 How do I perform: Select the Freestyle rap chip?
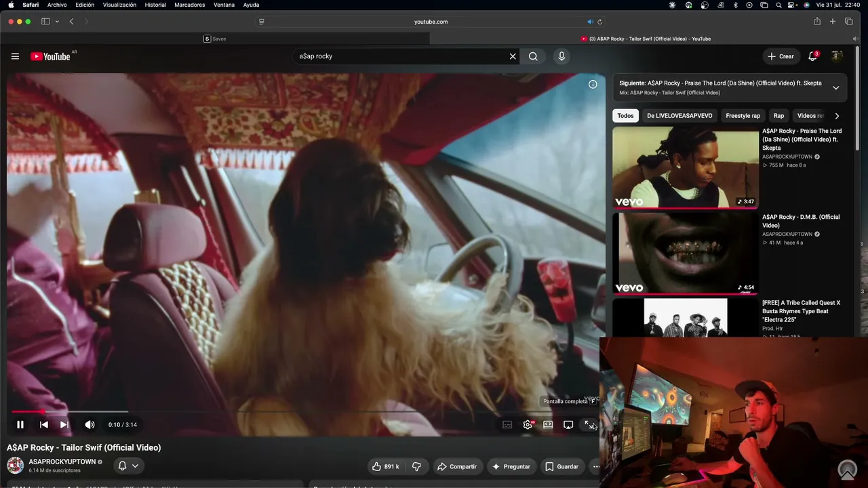(x=743, y=116)
